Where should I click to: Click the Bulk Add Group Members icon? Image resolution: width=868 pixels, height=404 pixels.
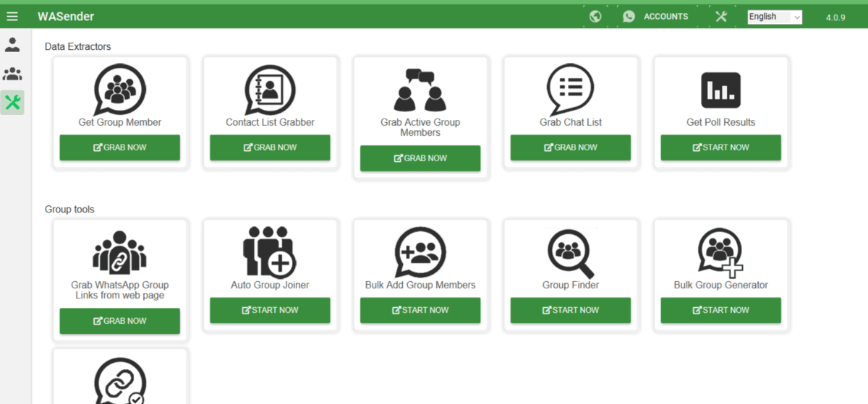(420, 252)
